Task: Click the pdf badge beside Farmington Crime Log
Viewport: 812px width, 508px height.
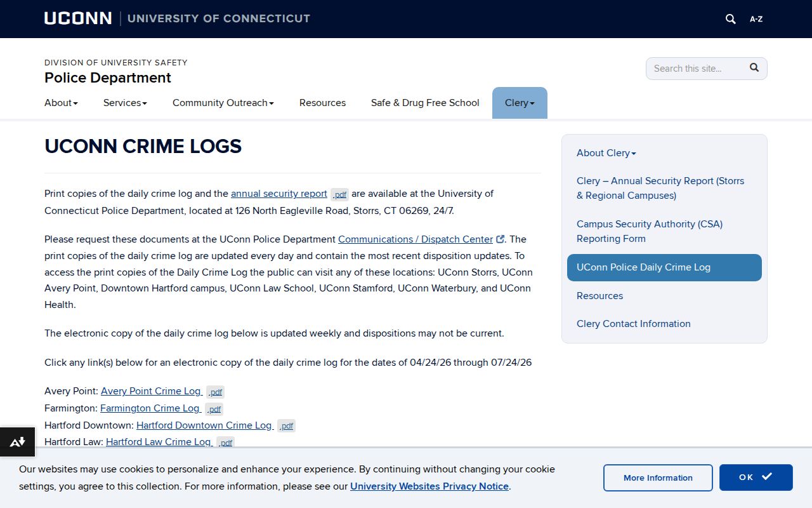Action: point(214,409)
